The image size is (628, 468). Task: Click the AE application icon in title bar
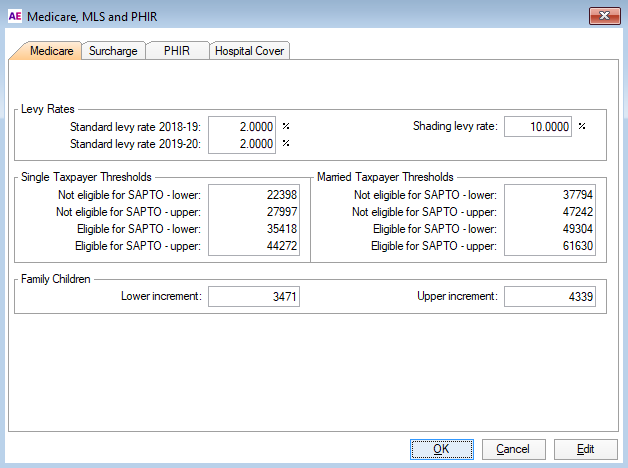pyautogui.click(x=14, y=16)
